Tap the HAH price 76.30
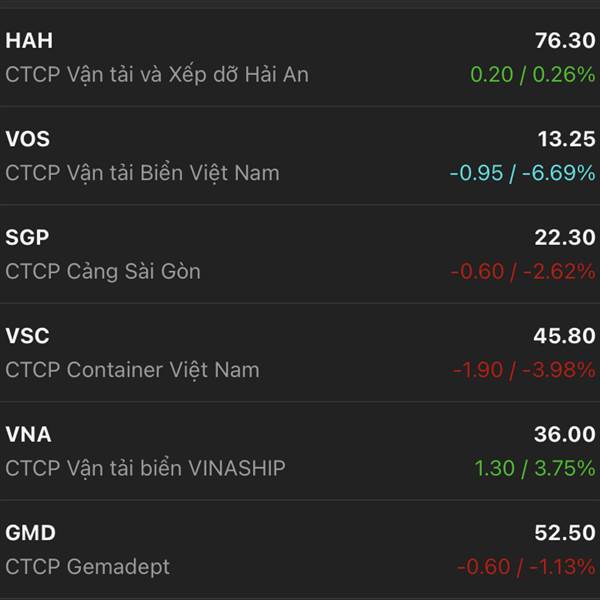Screen dimensions: 600x600 (565, 41)
